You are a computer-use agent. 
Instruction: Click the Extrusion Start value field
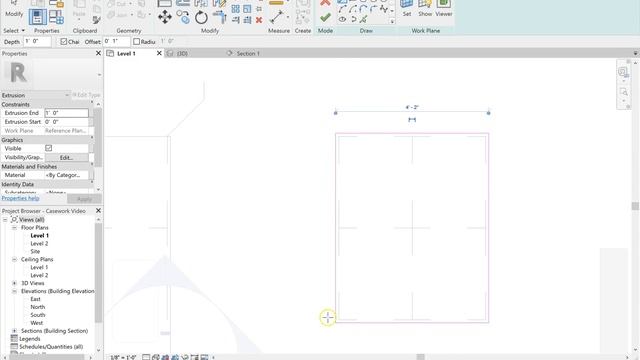(66, 122)
